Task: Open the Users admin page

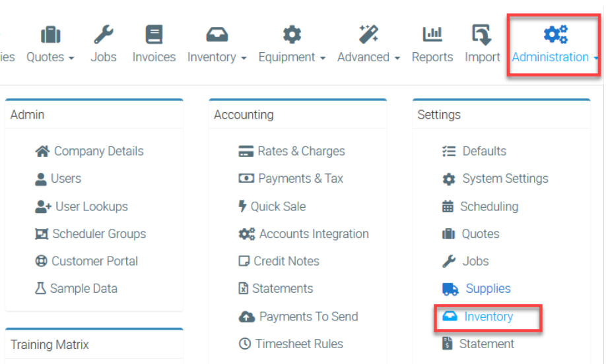Action: tap(65, 179)
